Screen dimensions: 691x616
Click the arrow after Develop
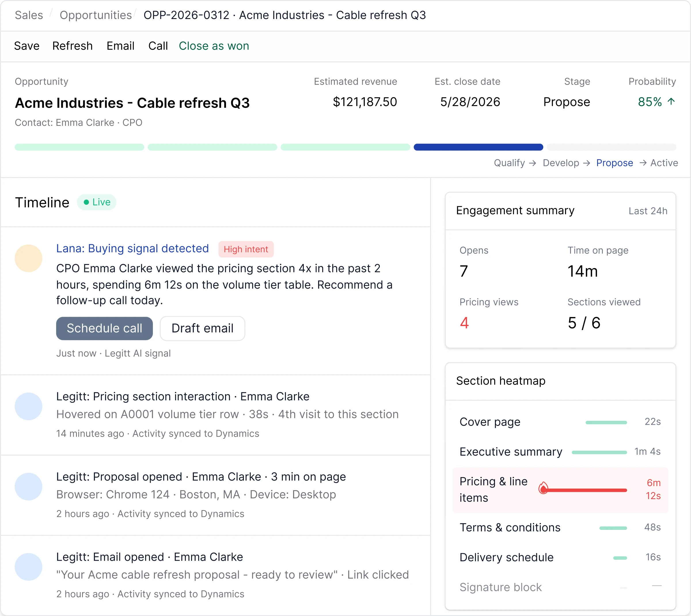click(x=587, y=163)
